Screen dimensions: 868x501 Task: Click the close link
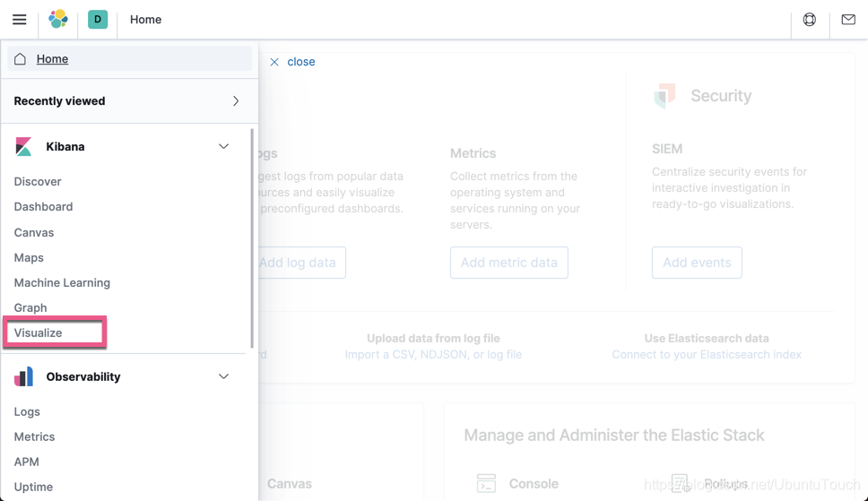pyautogui.click(x=301, y=62)
